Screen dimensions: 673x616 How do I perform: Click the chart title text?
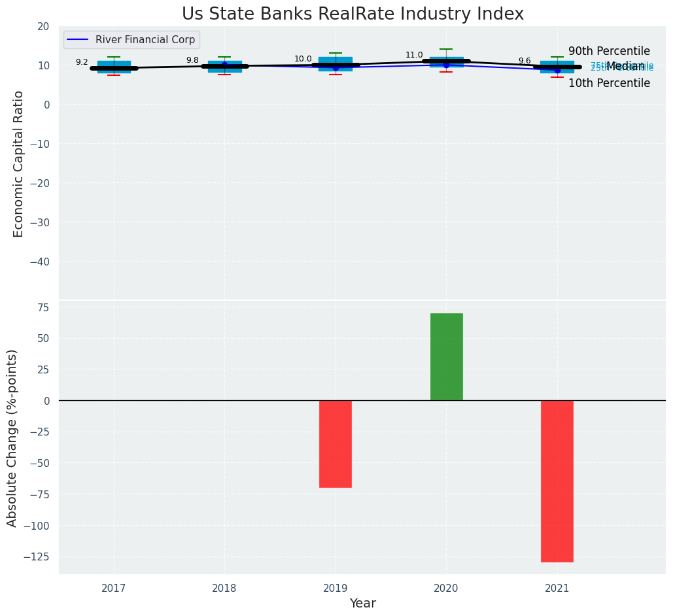pyautogui.click(x=353, y=14)
